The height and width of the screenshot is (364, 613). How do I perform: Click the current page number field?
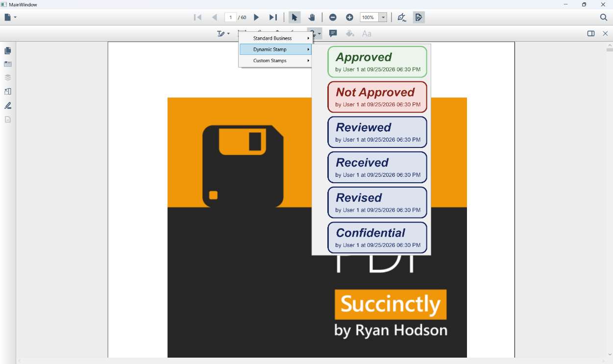230,17
